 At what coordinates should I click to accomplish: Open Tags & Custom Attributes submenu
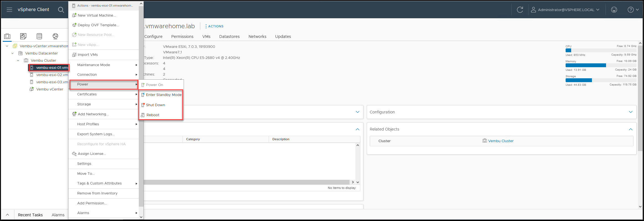pos(104,183)
